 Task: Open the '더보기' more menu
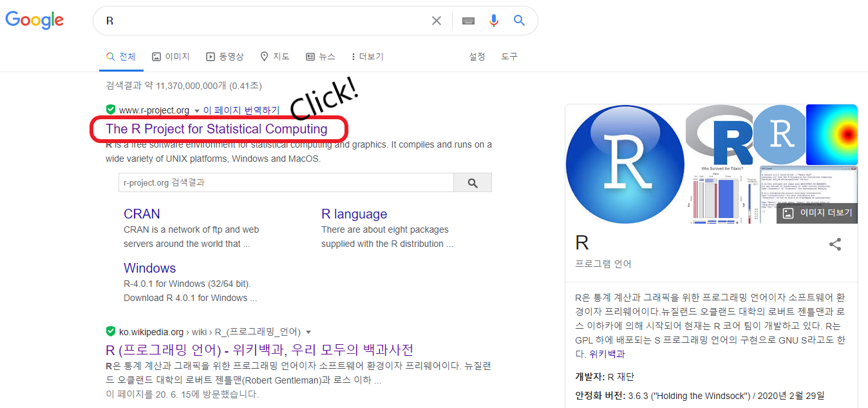click(367, 57)
